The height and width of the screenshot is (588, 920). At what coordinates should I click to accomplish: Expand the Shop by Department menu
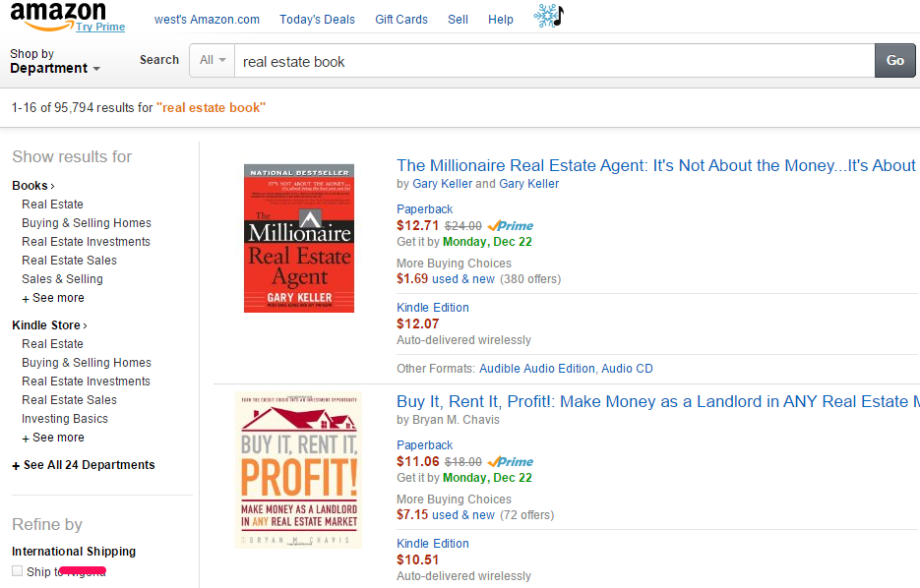coord(55,62)
